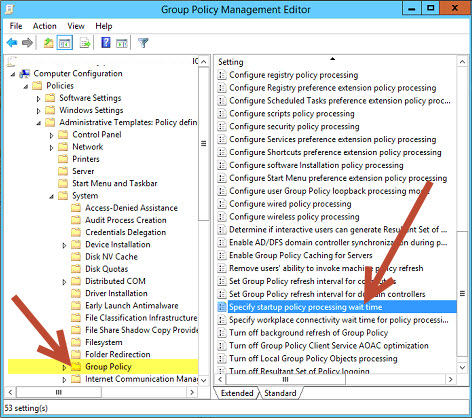Toggle the Show/Hide Console Tree icon
This screenshot has height=418, width=472.
(65, 43)
